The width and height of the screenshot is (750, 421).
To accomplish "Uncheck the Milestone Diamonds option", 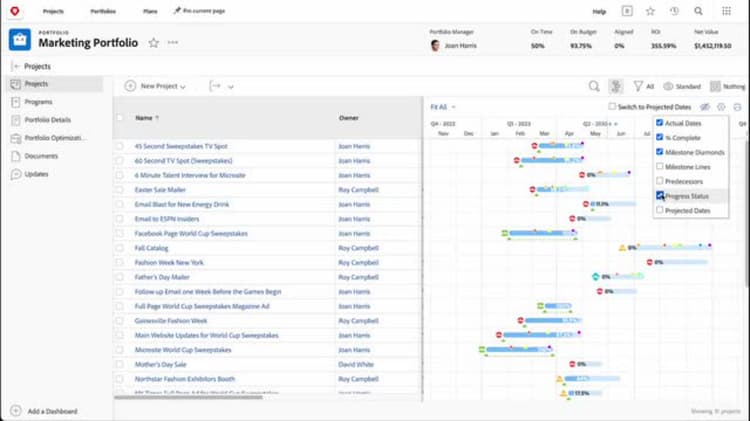I will pyautogui.click(x=660, y=152).
